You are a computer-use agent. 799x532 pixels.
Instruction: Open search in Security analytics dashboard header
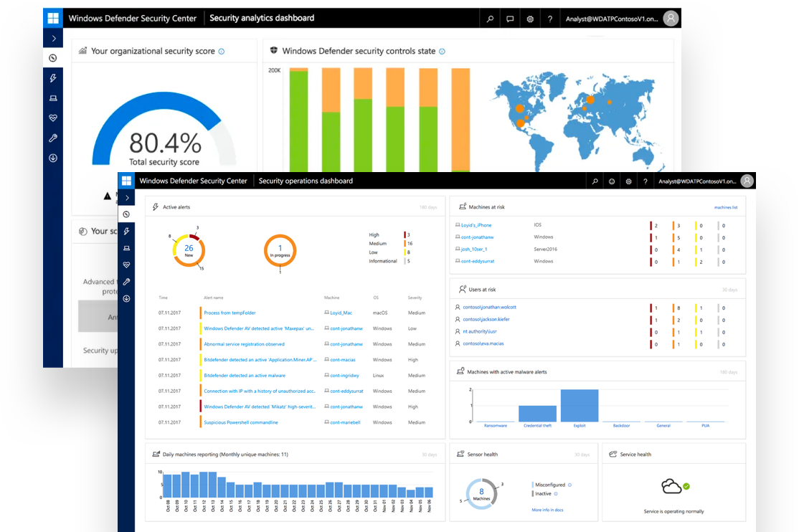490,19
